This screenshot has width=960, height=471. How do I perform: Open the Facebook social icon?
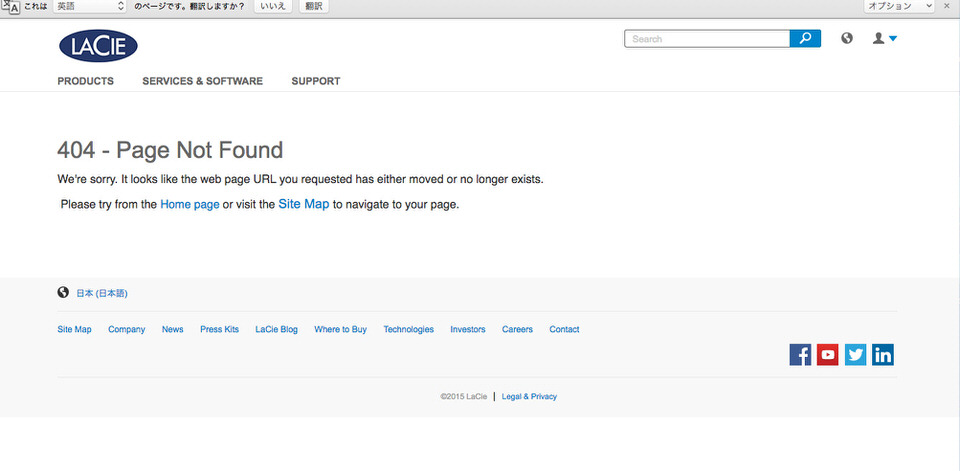pos(800,355)
